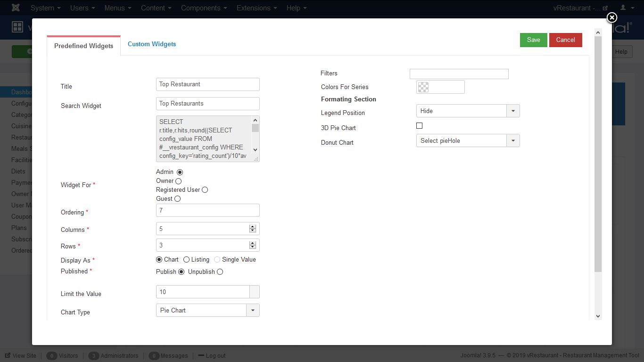Click the red Cancel button

565,40
